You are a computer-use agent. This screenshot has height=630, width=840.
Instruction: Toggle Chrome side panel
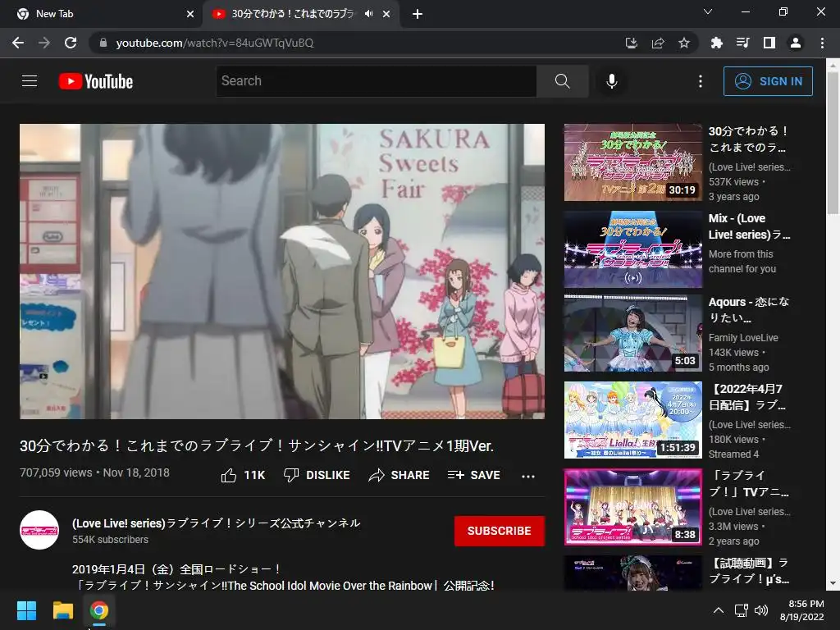(x=769, y=43)
